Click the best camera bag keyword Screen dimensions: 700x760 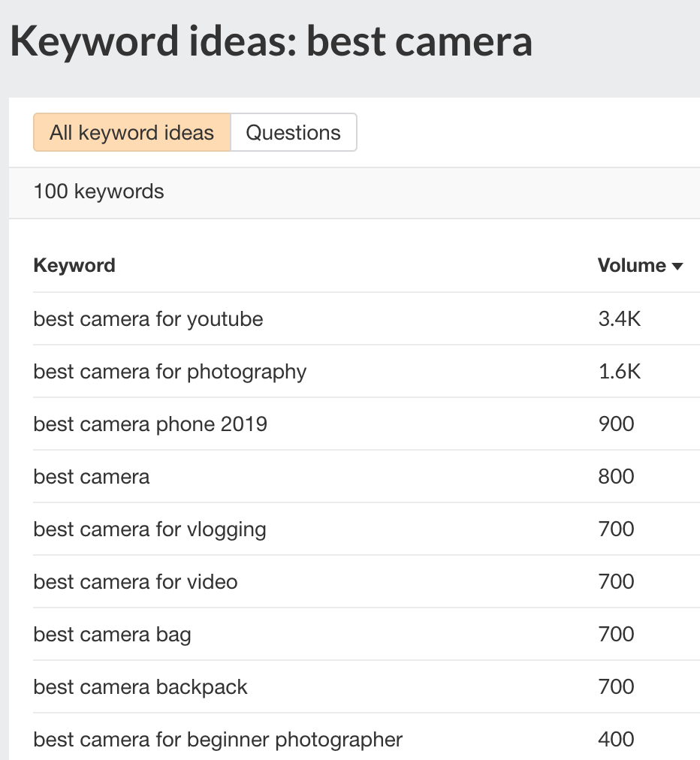(x=111, y=635)
